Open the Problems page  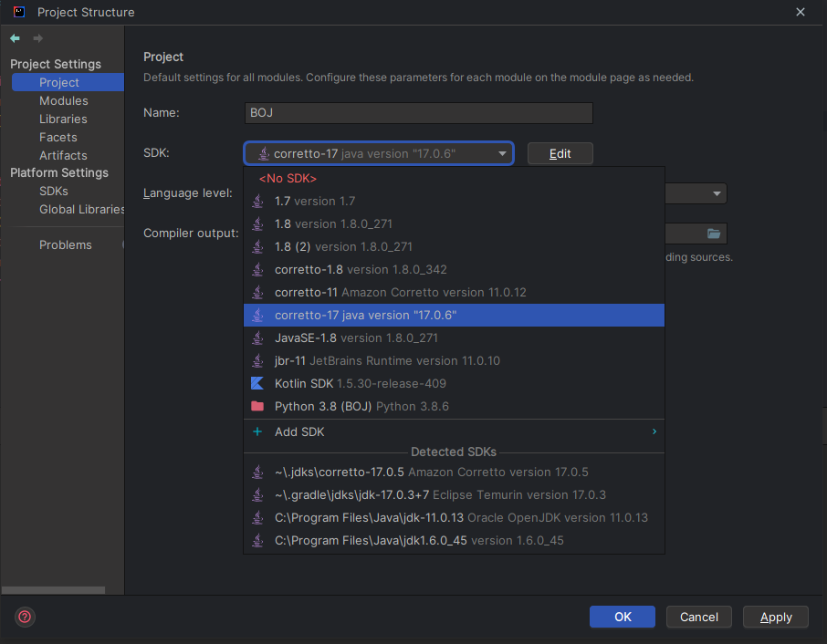[66, 245]
